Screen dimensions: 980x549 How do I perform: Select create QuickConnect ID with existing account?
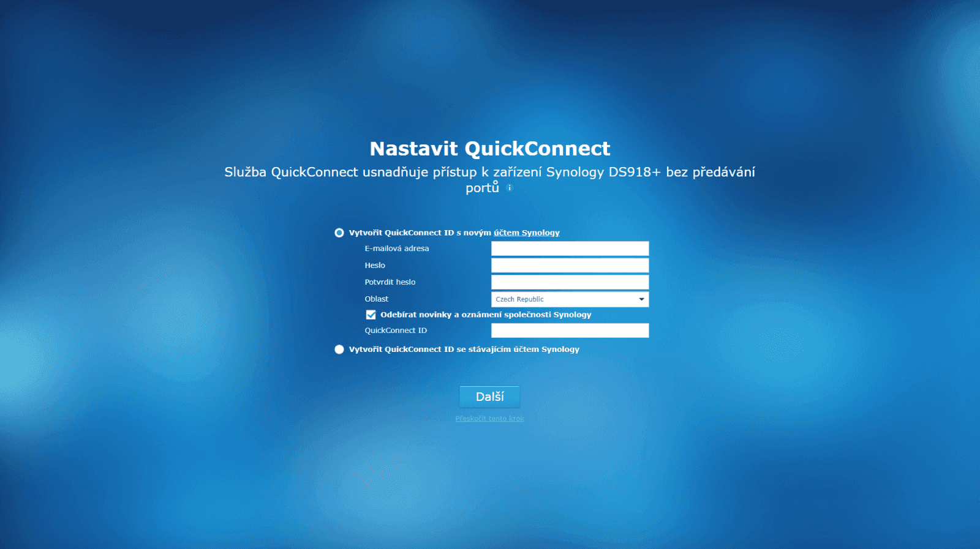[339, 349]
